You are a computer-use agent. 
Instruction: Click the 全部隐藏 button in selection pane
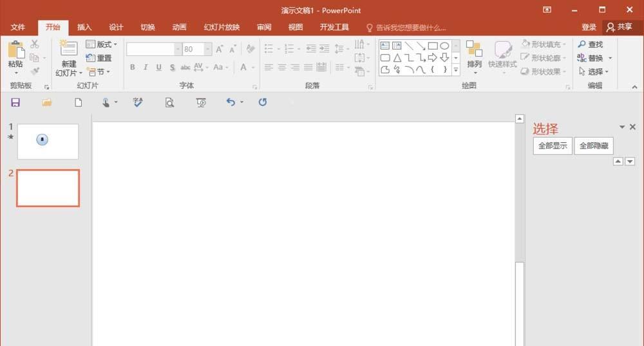coord(594,146)
